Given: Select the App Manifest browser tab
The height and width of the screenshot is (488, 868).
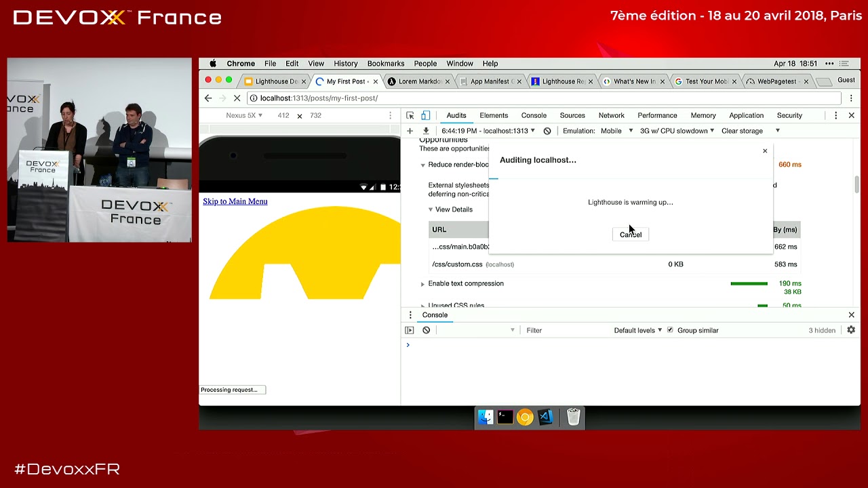Looking at the screenshot, I should [x=491, y=81].
